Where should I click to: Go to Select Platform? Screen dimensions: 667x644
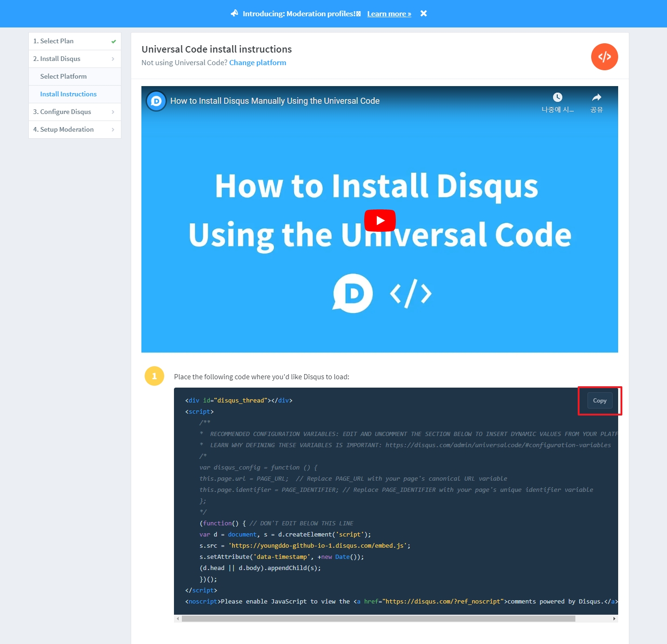pos(75,76)
